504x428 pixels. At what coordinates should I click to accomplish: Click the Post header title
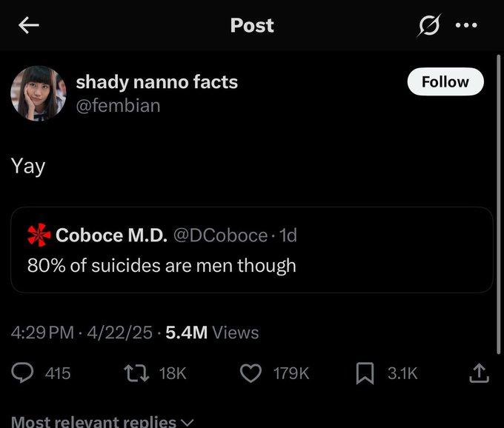pyautogui.click(x=252, y=25)
